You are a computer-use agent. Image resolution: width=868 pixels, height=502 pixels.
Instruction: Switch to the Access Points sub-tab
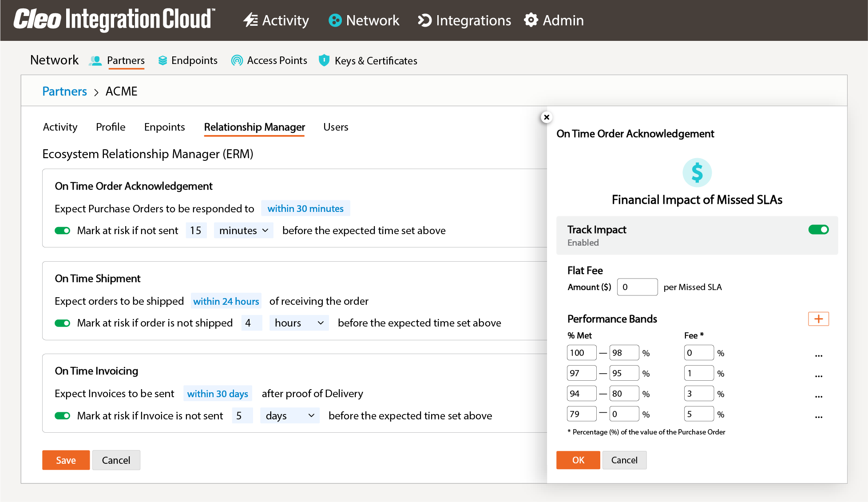(269, 60)
